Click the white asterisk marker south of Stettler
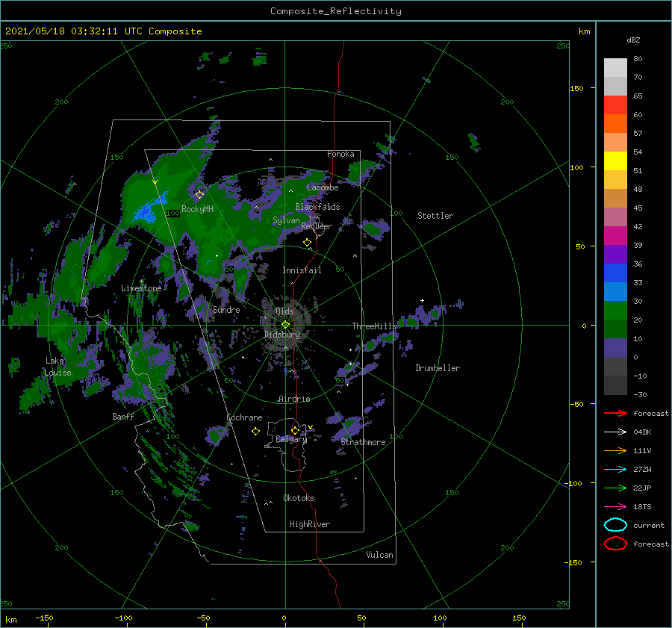Image resolution: width=672 pixels, height=628 pixels. 355,256
